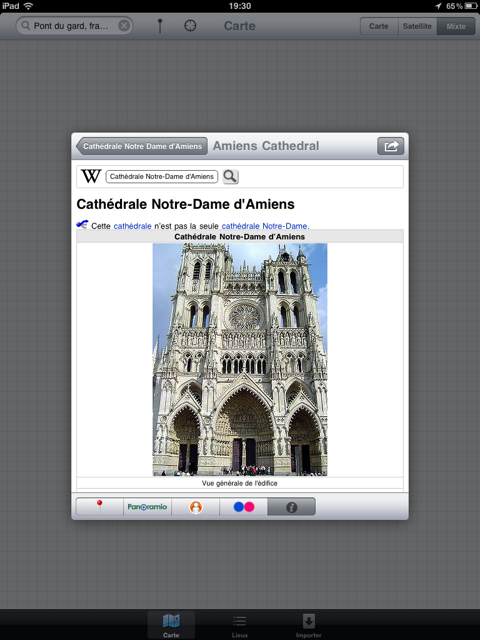Select the info tab icon

click(x=291, y=507)
